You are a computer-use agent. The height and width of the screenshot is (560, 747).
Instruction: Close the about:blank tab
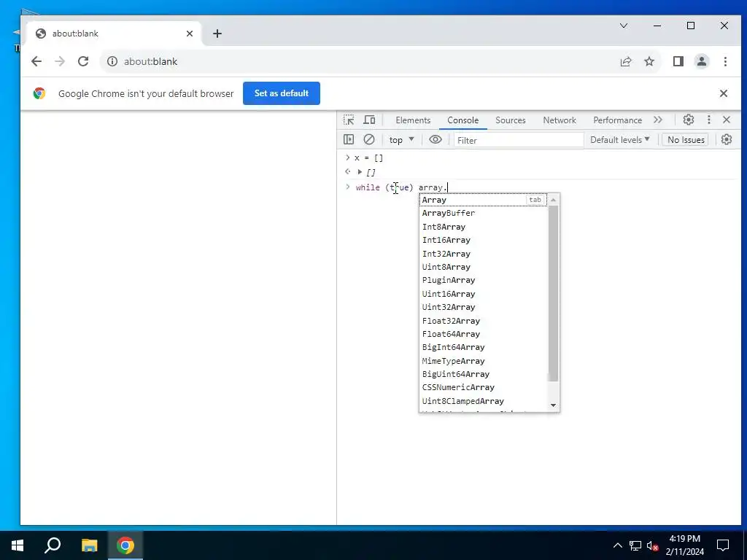tap(190, 34)
